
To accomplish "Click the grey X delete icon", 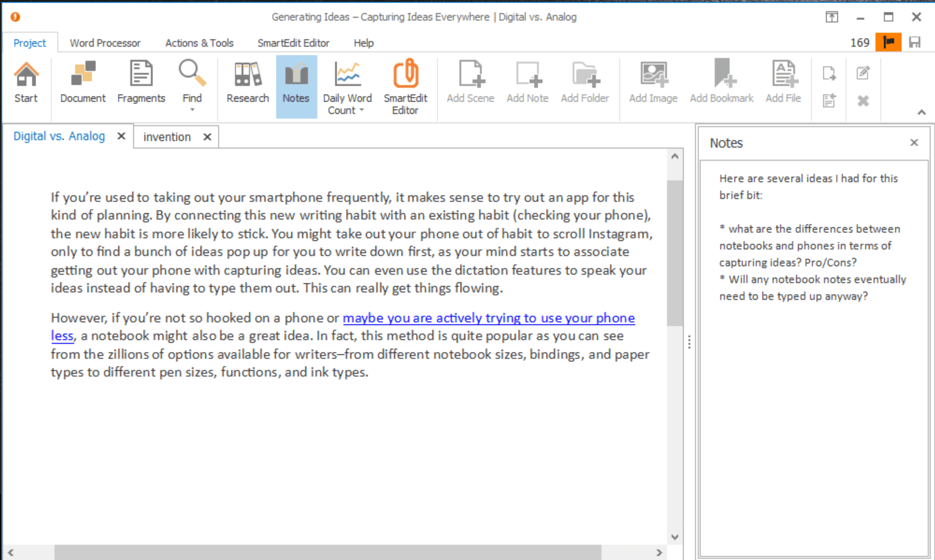I will tap(863, 100).
